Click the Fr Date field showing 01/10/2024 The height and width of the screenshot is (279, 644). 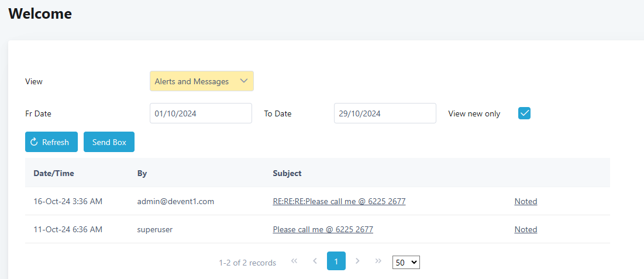(x=201, y=113)
